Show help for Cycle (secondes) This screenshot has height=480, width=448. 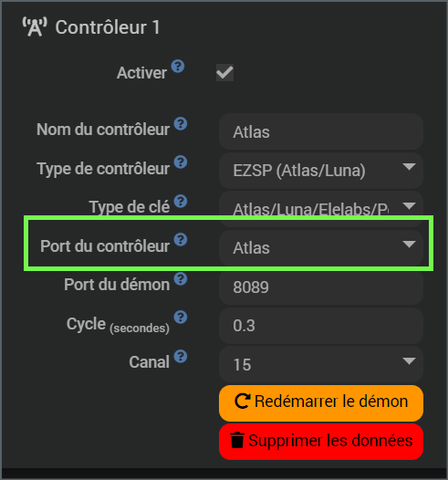181,318
